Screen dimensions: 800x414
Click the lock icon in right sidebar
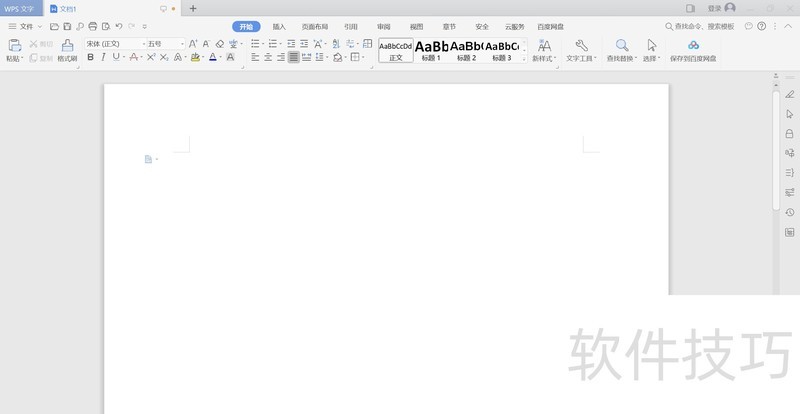(x=789, y=133)
